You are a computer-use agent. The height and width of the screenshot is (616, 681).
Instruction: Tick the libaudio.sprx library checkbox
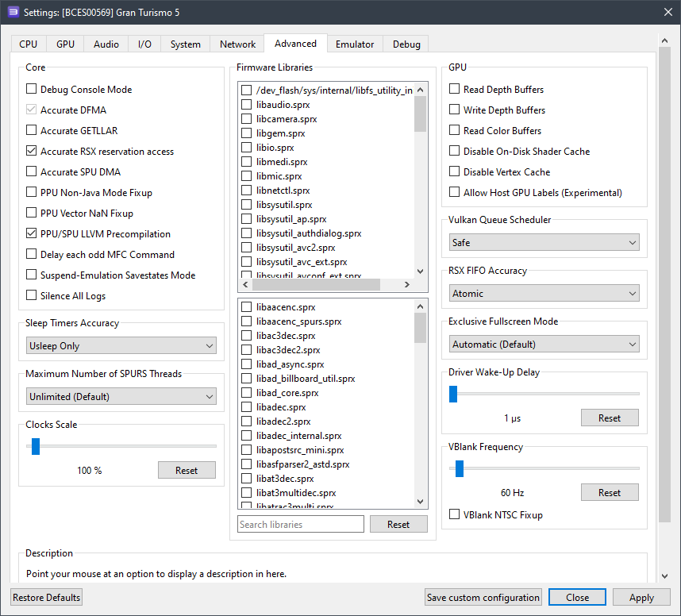(x=247, y=105)
